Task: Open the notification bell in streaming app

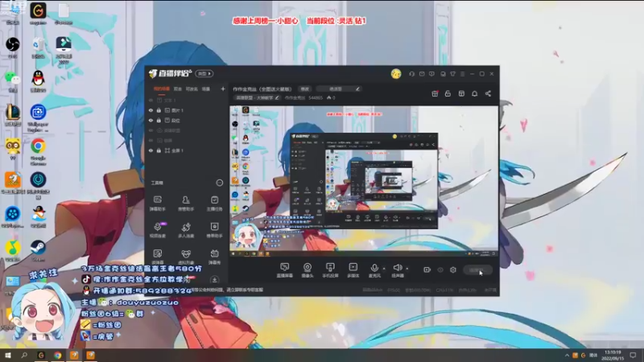Action: tap(474, 93)
